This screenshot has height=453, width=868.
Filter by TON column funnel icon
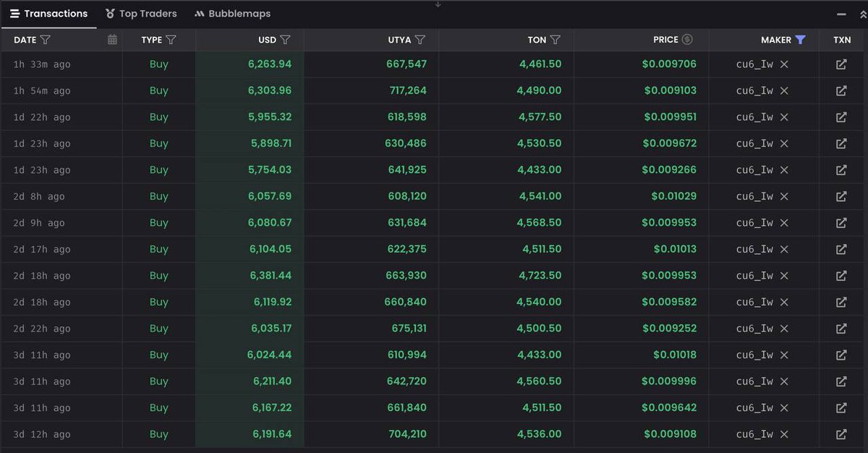555,40
